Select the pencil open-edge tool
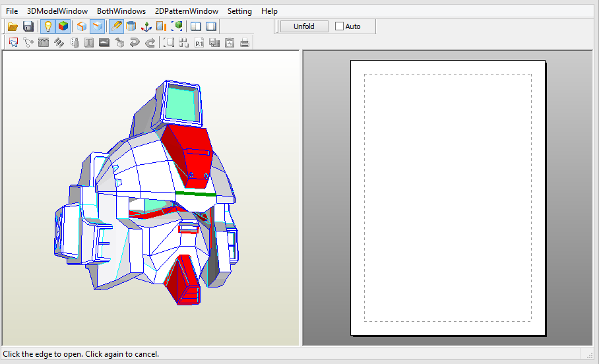Screen dimensions: 599x364 (x=116, y=26)
